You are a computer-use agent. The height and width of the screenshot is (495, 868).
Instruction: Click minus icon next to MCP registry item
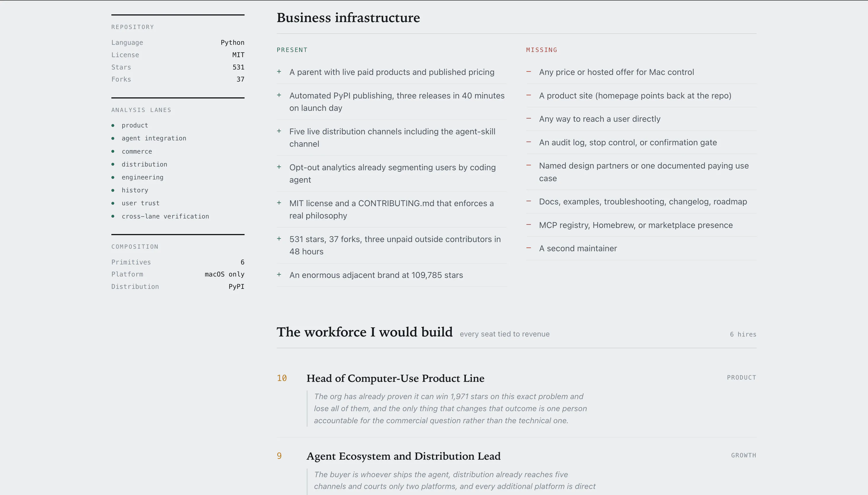[x=528, y=224]
